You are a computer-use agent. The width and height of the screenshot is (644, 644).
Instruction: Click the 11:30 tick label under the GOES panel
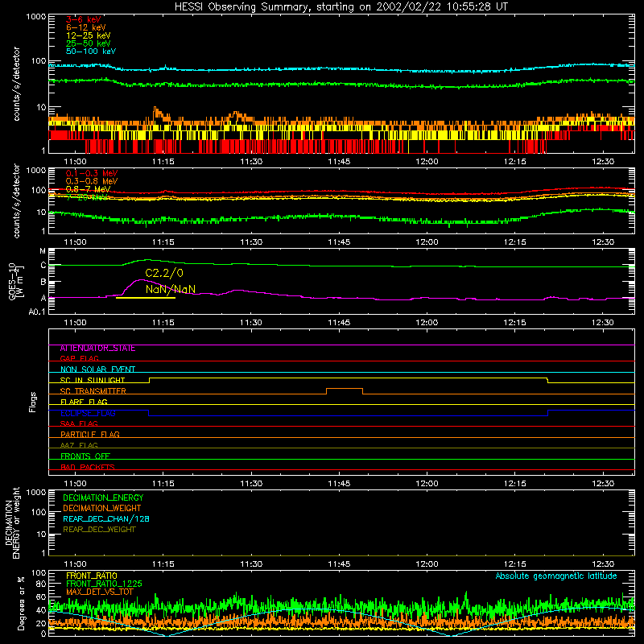(251, 323)
